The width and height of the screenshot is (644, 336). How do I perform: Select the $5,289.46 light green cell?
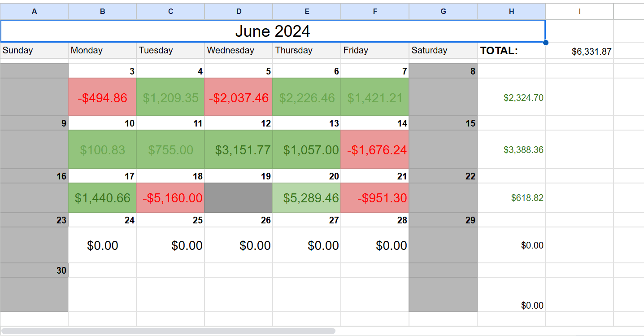307,198
